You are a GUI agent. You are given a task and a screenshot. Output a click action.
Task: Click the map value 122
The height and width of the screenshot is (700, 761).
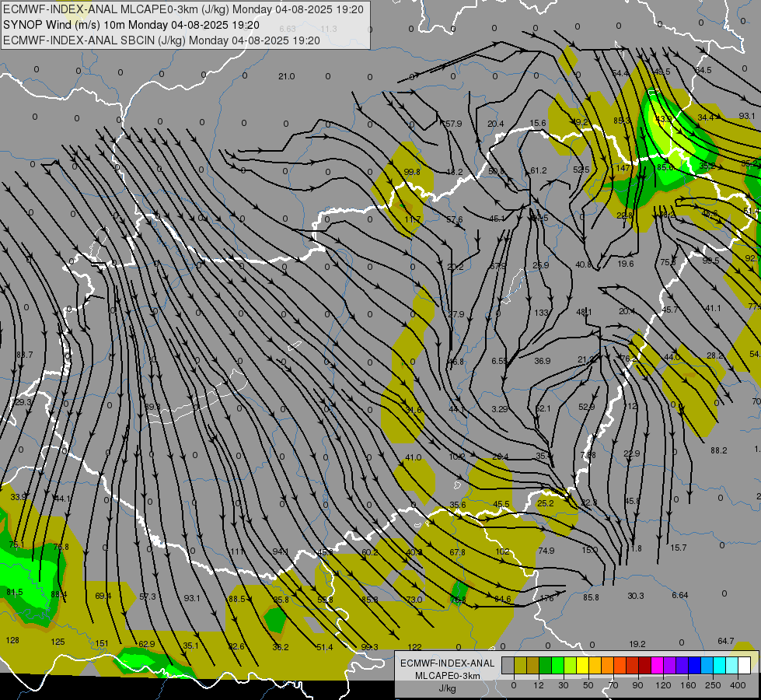pyautogui.click(x=414, y=647)
